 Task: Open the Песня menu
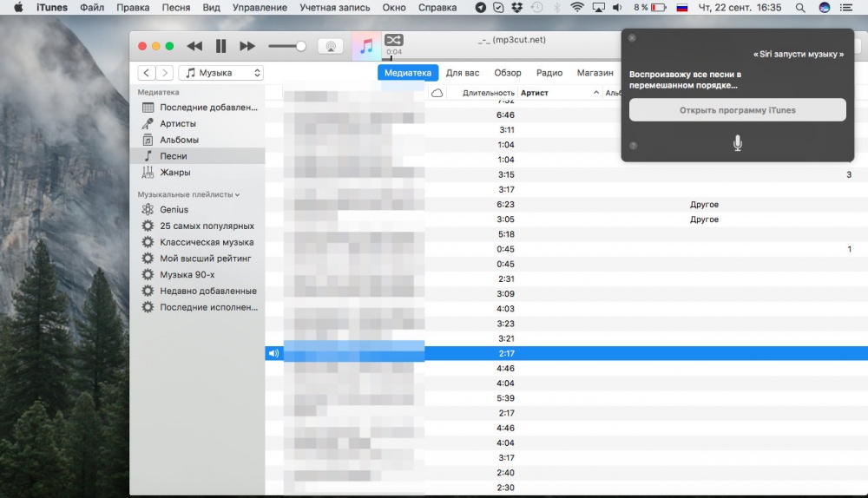click(x=176, y=7)
